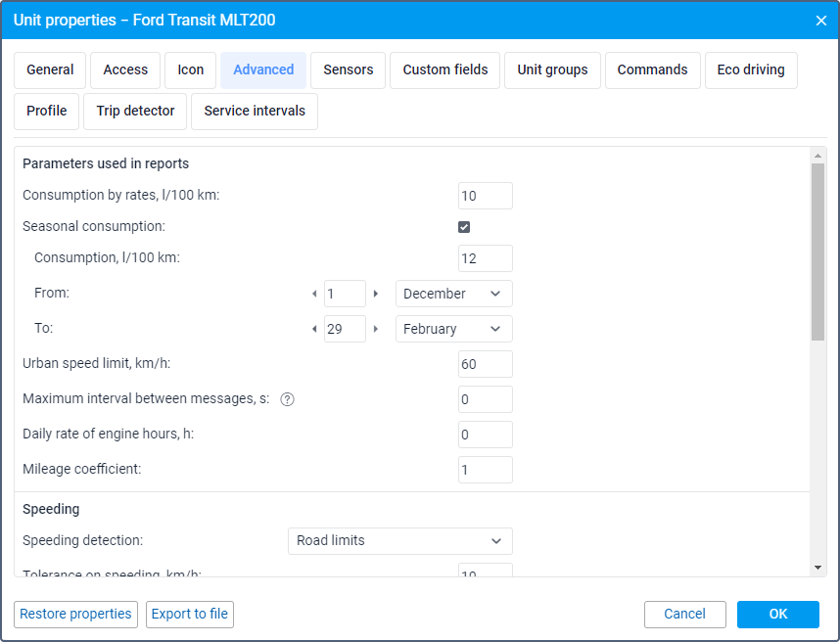Viewport: 840px width, 642px height.
Task: Click the Mileage coefficient input field
Action: tap(486, 470)
